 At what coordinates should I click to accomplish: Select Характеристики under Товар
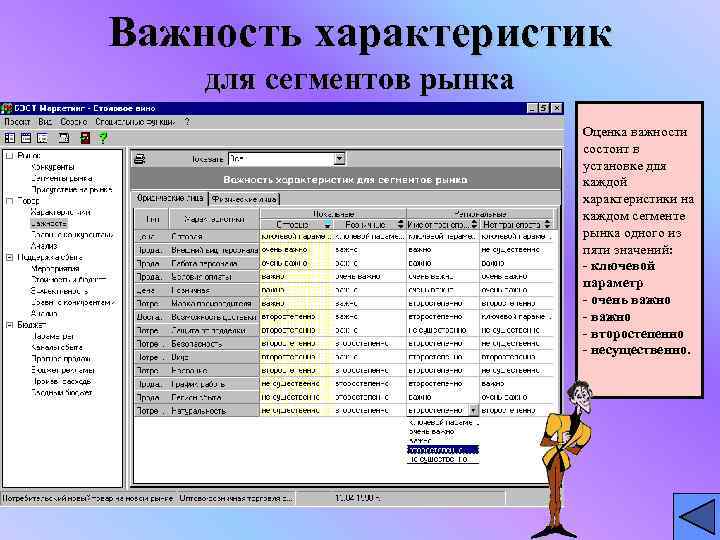click(x=61, y=212)
